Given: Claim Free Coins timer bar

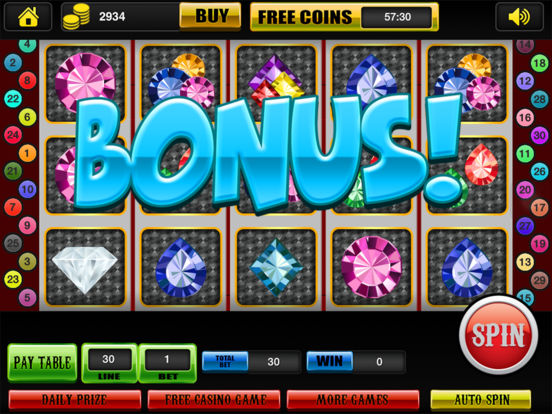Looking at the screenshot, I should (344, 17).
